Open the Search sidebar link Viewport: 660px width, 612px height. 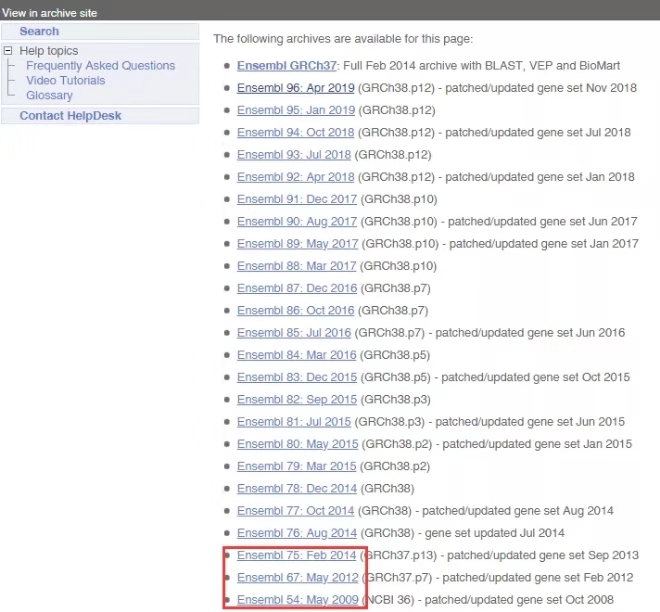[39, 32]
